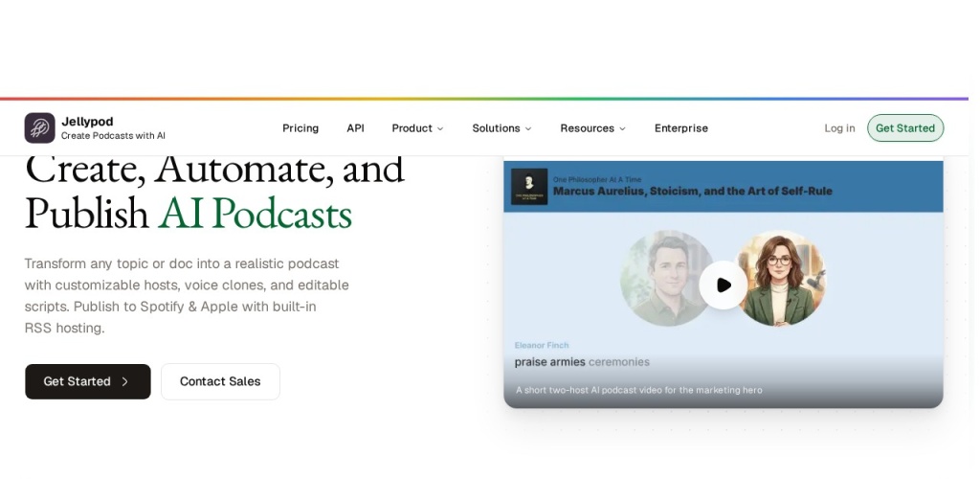
Task: Play the podcast video
Action: pyautogui.click(x=724, y=285)
